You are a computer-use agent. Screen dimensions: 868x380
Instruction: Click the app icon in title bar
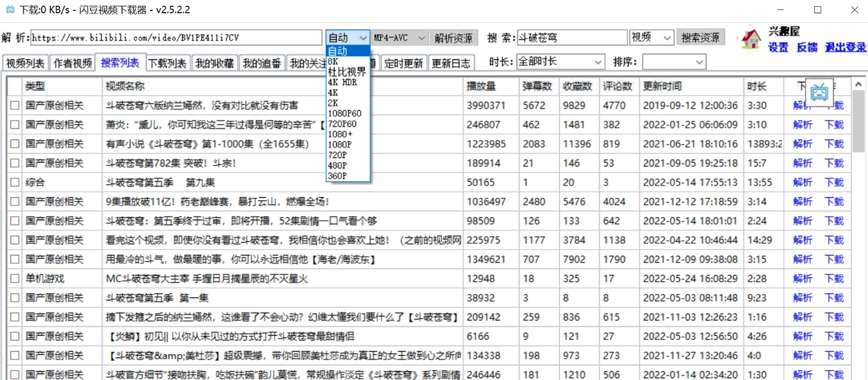coord(9,10)
